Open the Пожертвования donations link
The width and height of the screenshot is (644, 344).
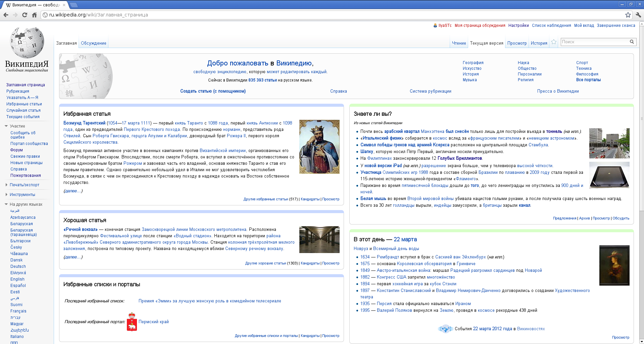(x=26, y=176)
